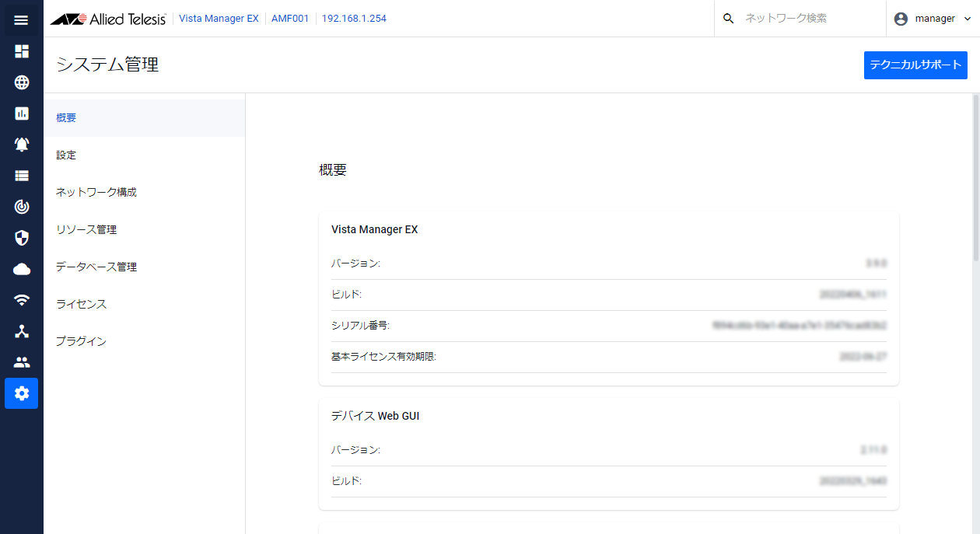The width and height of the screenshot is (980, 534).
Task: Open プラグイン in side menu
Action: [x=145, y=342]
